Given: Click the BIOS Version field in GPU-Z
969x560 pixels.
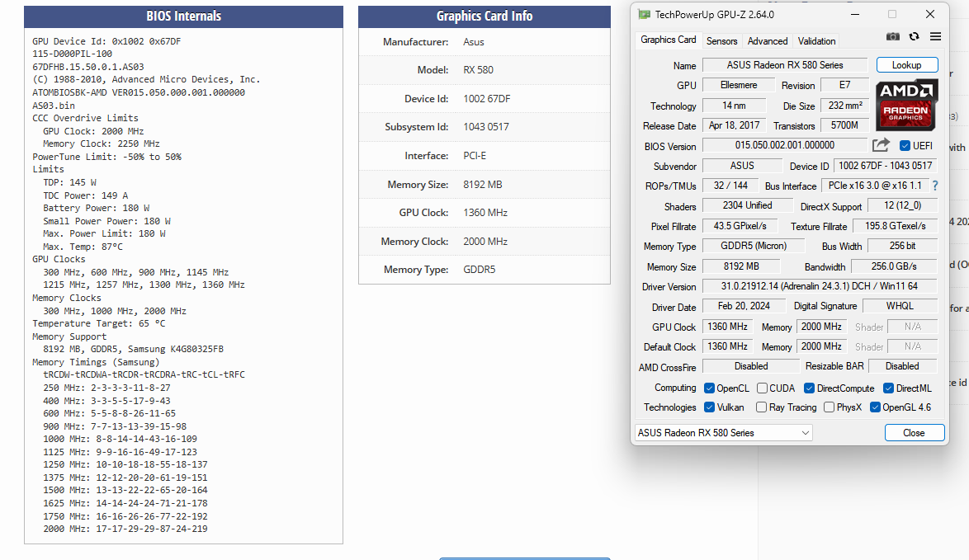Looking at the screenshot, I should [x=785, y=145].
